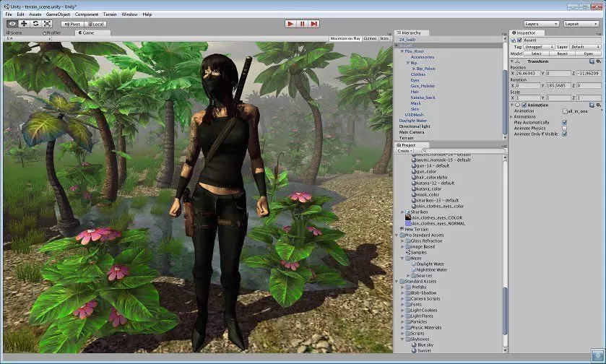The image size is (606, 364).
Task: Collapse the Pro Standard Assets folder
Action: [x=397, y=235]
